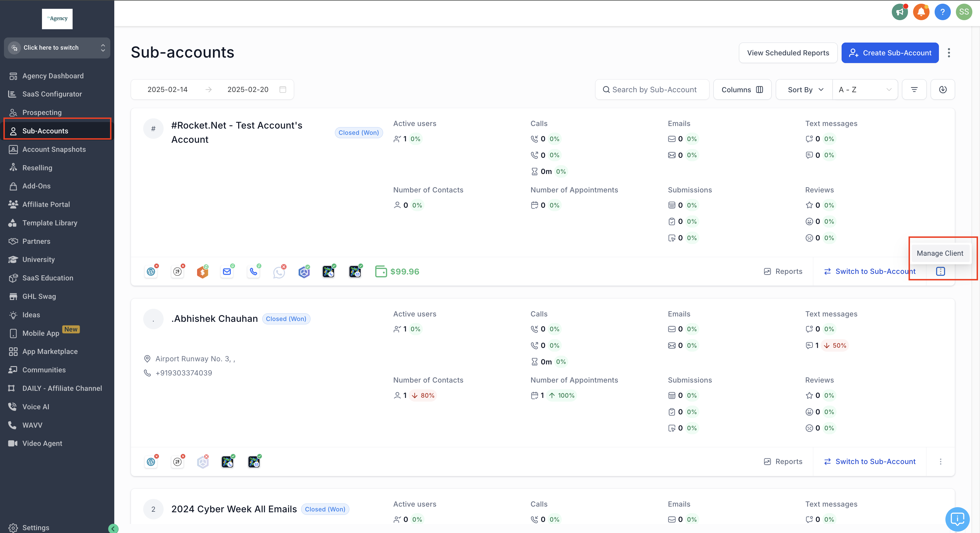
Task: Click Create Sub-Account button
Action: 890,53
